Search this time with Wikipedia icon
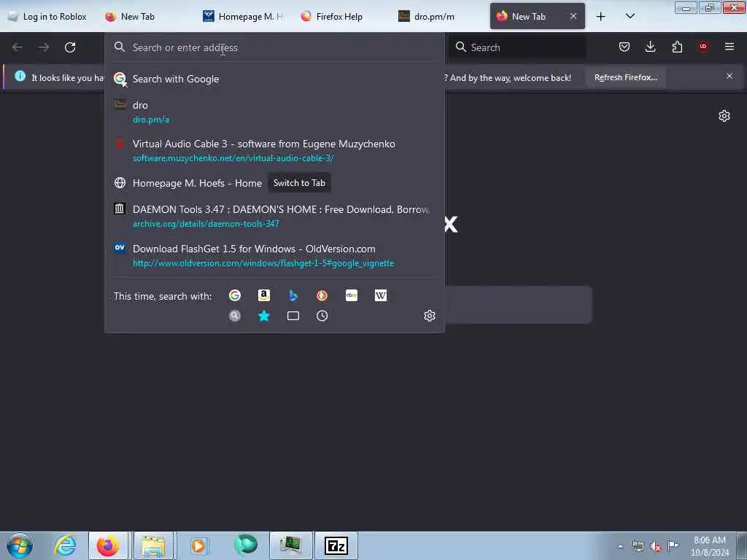The height and width of the screenshot is (560, 747). coord(381,296)
